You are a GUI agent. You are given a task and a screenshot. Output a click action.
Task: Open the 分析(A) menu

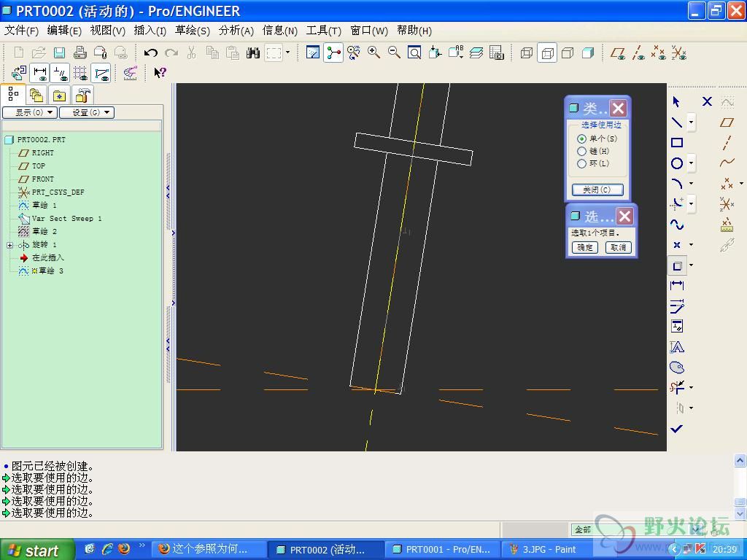[236, 31]
